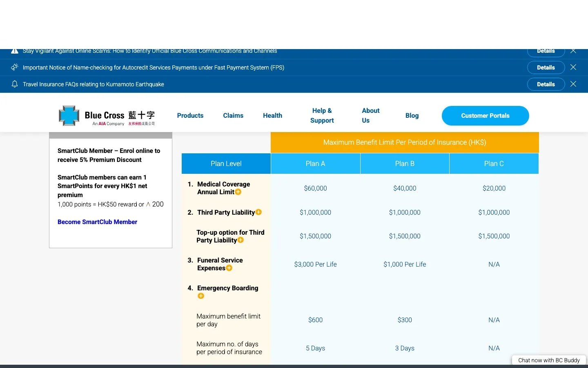This screenshot has width=588, height=368.
Task: Expand Emergency Boarding plus icon
Action: point(201,296)
